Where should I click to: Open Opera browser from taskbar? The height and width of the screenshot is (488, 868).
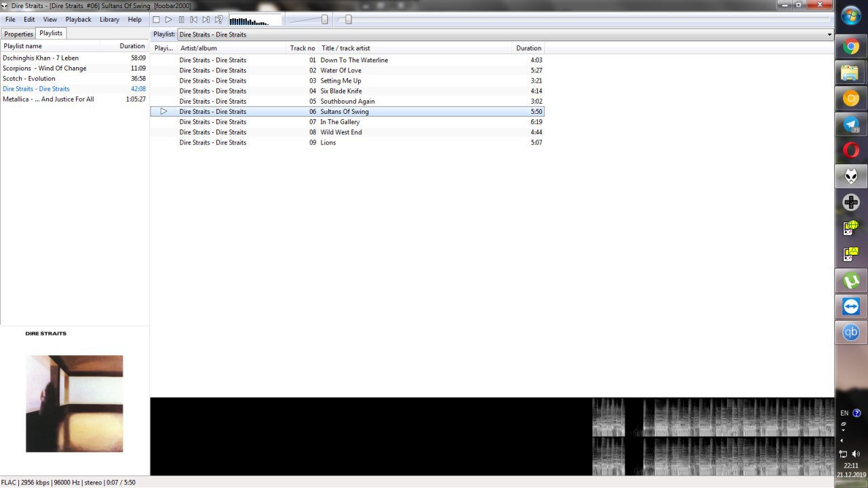[x=851, y=150]
